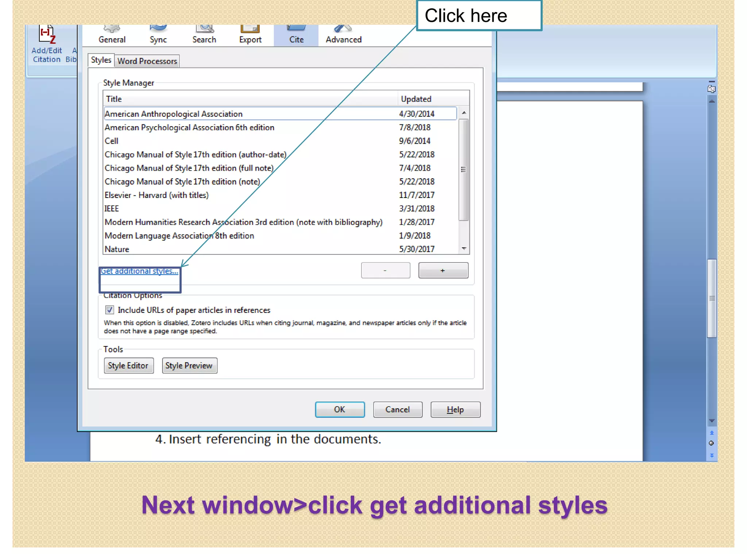Click Word's next page browse button
Viewport: 747px width, 560px height.
click(712, 455)
